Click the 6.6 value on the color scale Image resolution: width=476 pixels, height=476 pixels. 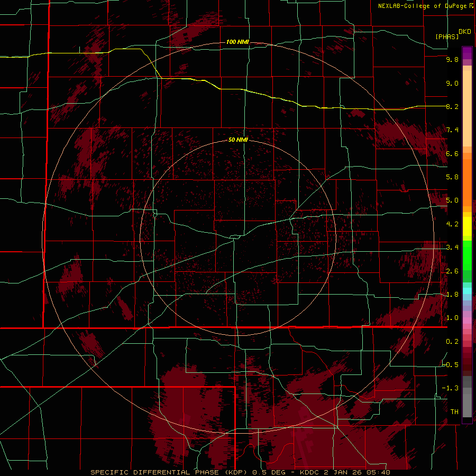(452, 153)
